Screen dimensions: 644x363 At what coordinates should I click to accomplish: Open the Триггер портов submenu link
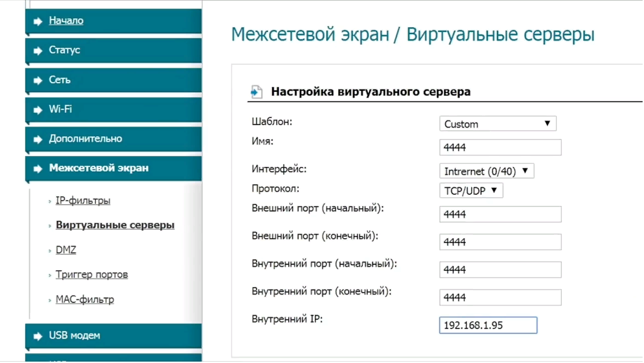92,275
